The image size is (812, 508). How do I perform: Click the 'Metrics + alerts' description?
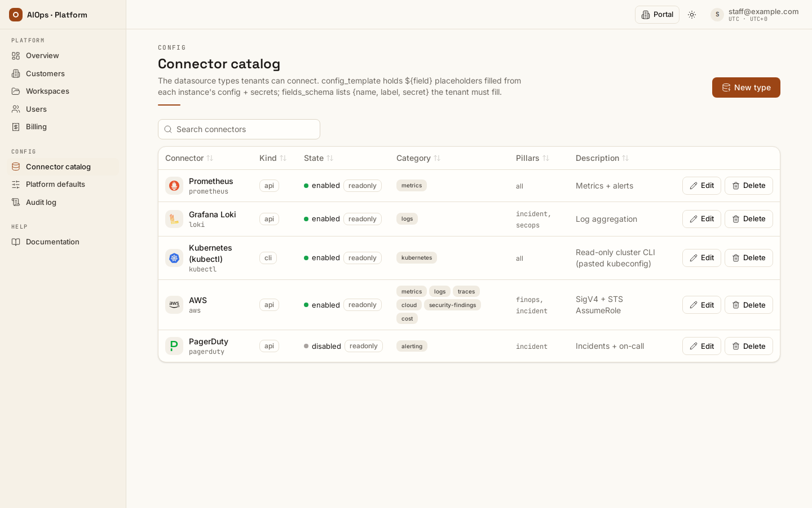(604, 186)
